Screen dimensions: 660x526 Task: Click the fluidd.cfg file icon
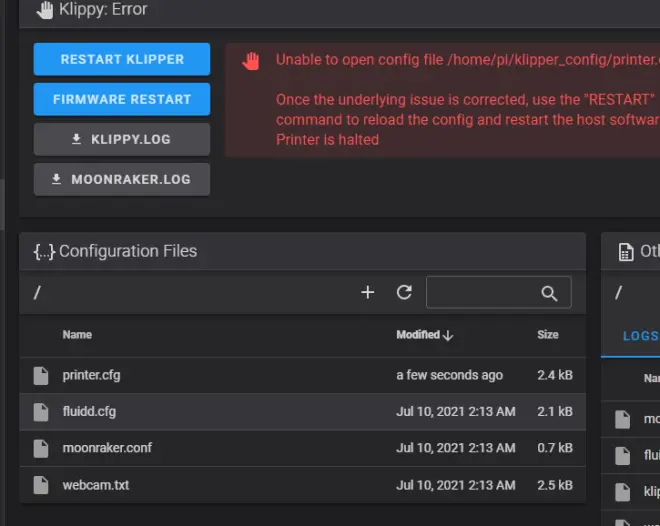tap(41, 412)
